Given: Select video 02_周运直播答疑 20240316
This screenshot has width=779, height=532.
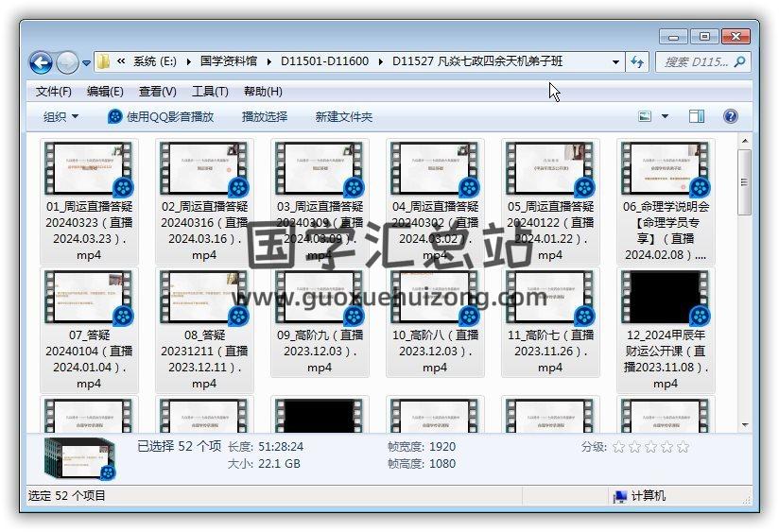Looking at the screenshot, I should click(204, 201).
